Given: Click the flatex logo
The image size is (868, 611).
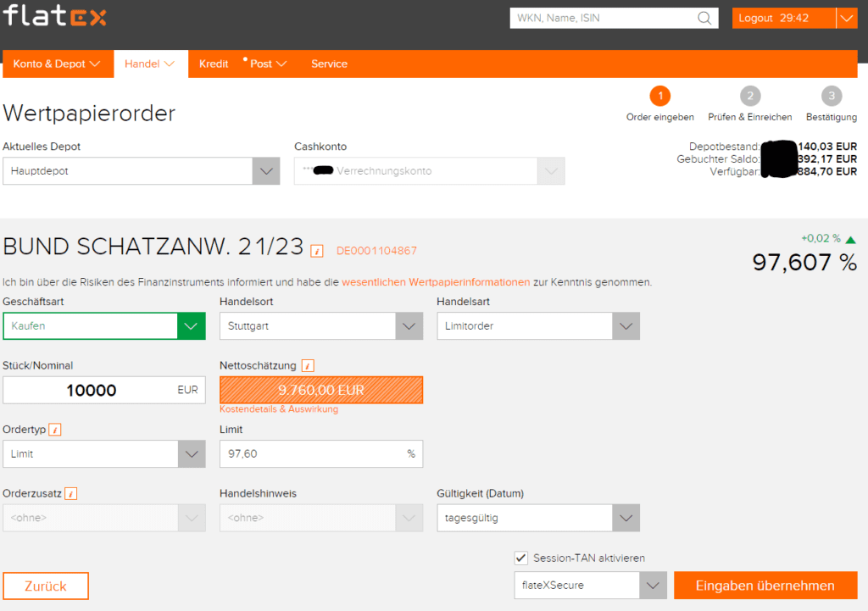Looking at the screenshot, I should coord(55,16).
